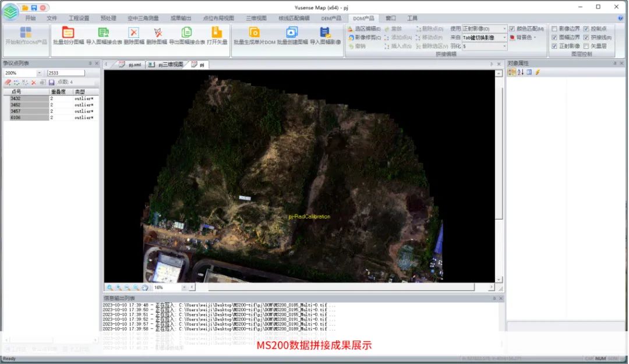Image resolution: width=629 pixels, height=364 pixels.
Task: Click alphabetical sort icon in 对象属性 panel
Action: 521,72
